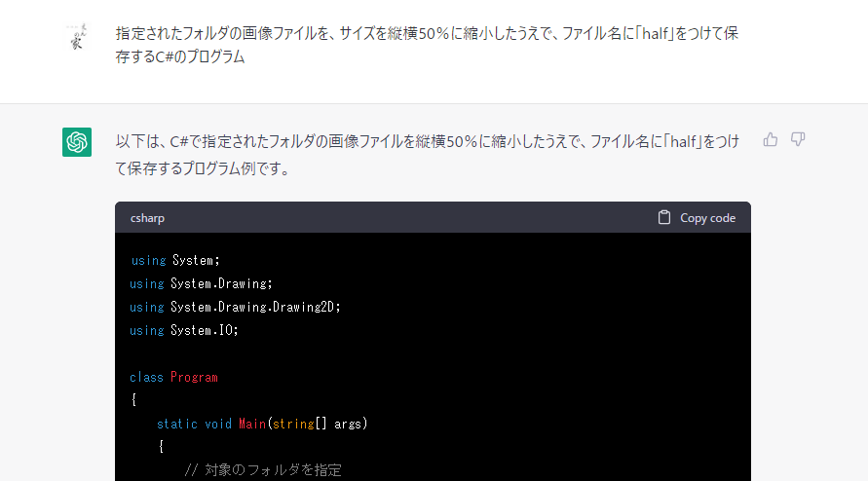Click the orange 'string' keyword
868x481 pixels.
click(x=293, y=425)
